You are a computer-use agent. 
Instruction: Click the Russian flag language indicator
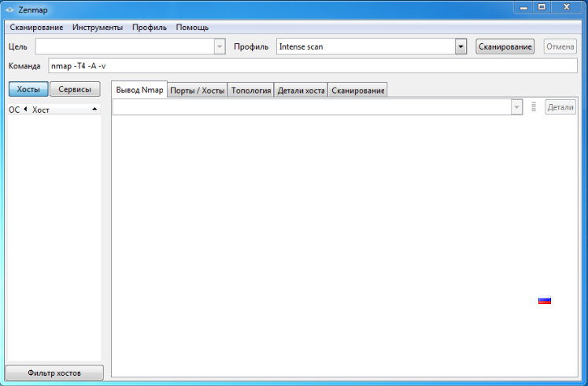pos(545,300)
